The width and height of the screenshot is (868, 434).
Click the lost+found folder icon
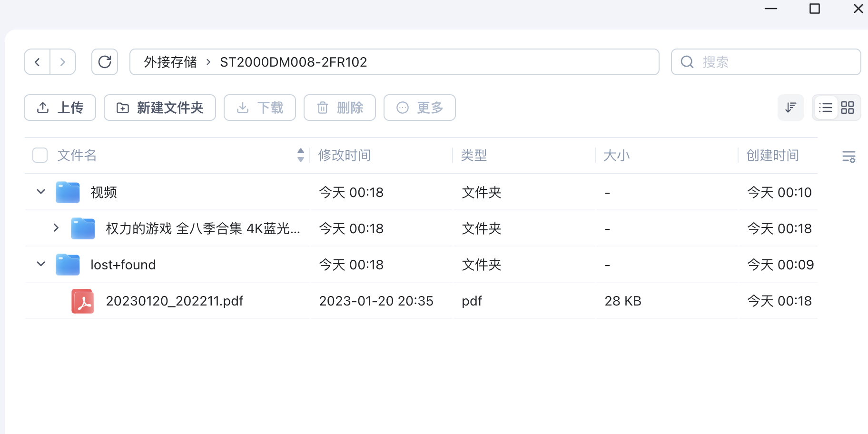coord(68,265)
